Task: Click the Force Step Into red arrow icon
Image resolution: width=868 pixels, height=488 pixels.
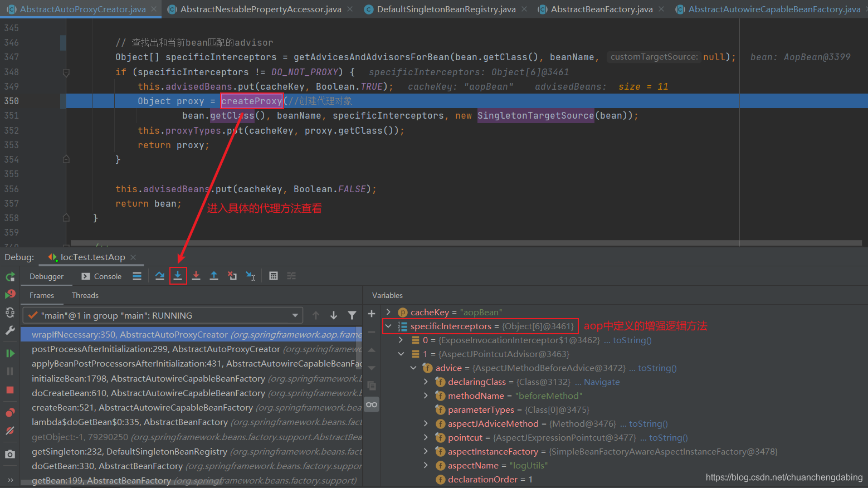Action: coord(196,276)
